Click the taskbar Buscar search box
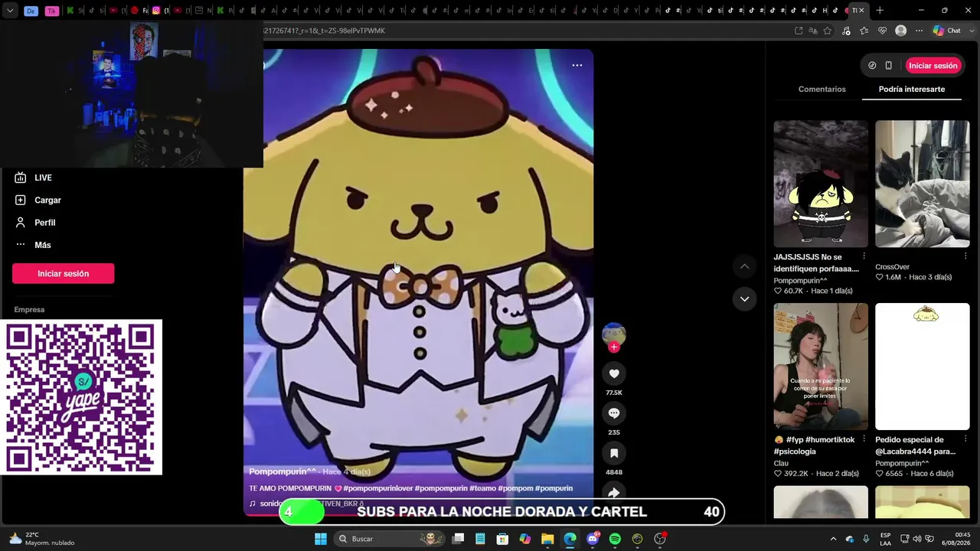The width and height of the screenshot is (980, 551). click(x=391, y=539)
